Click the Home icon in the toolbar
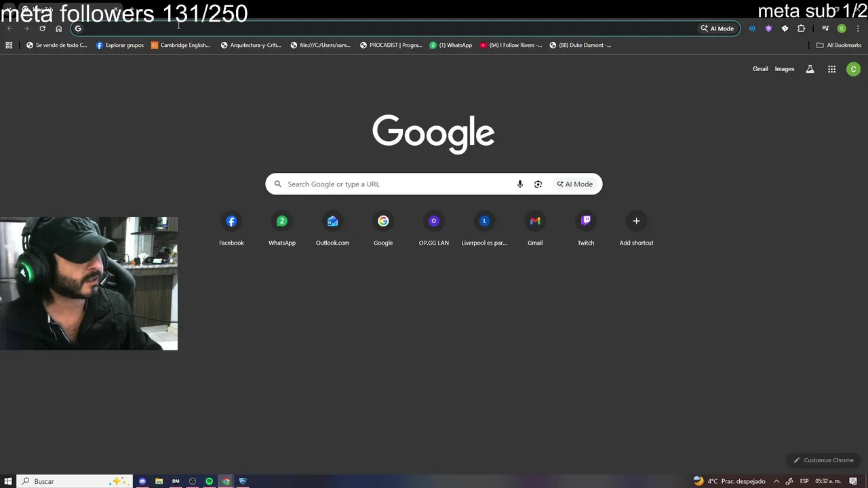The height and width of the screenshot is (488, 868). pos(58,28)
